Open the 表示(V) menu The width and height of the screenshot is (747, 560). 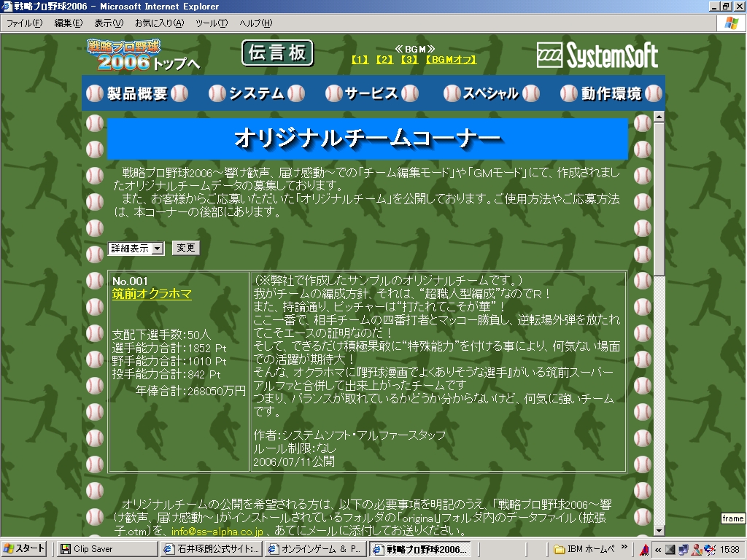coord(108,23)
